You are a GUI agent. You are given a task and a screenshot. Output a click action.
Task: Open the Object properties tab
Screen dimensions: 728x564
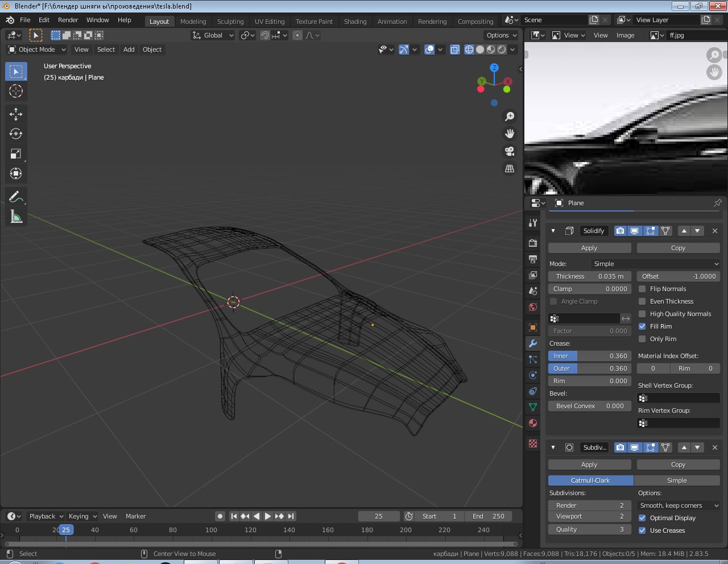pos(533,327)
